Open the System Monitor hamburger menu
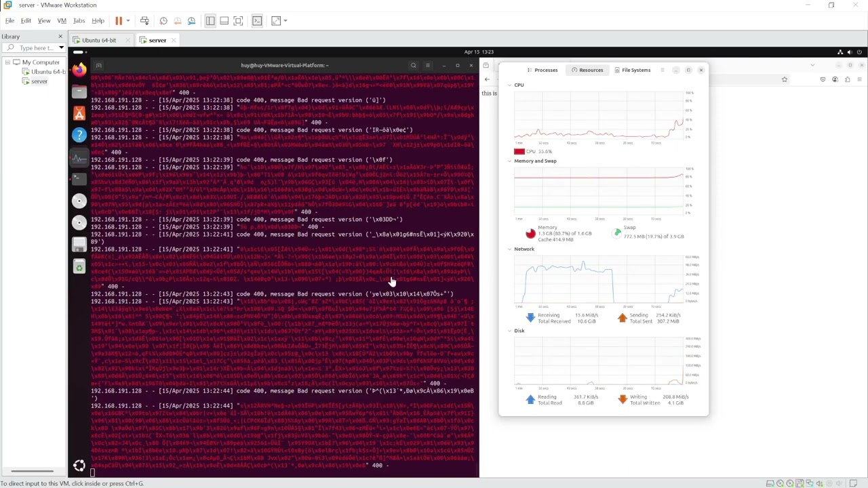The image size is (868, 488). click(663, 70)
